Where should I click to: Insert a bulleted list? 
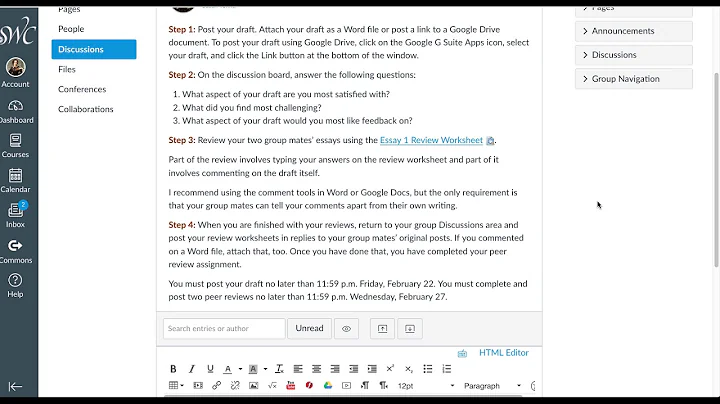coord(428,369)
